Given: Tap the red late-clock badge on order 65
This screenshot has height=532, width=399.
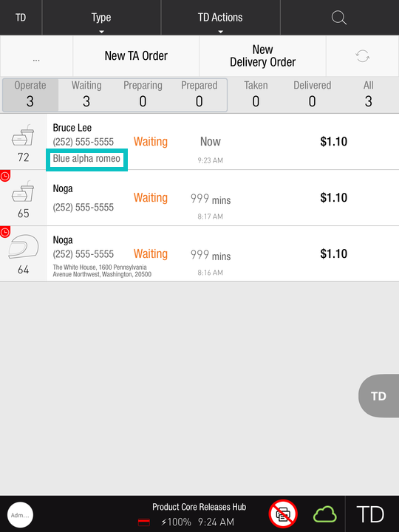Looking at the screenshot, I should click(5, 176).
